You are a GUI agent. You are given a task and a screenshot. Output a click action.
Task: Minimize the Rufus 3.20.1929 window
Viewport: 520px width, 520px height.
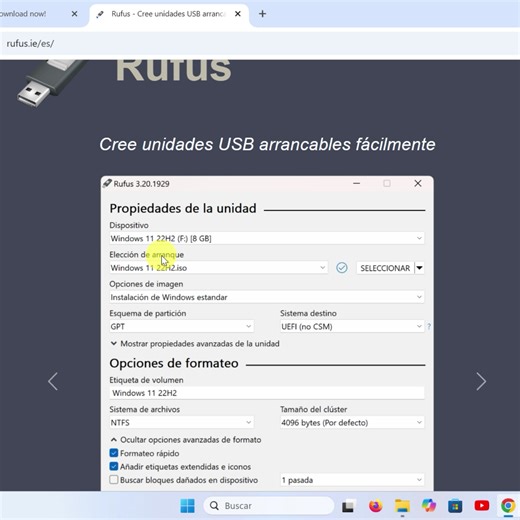tap(357, 183)
